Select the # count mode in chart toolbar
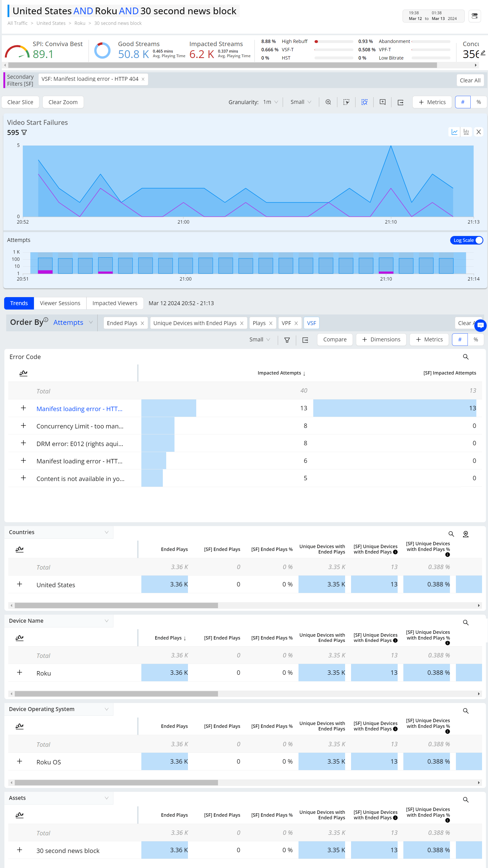 [463, 102]
